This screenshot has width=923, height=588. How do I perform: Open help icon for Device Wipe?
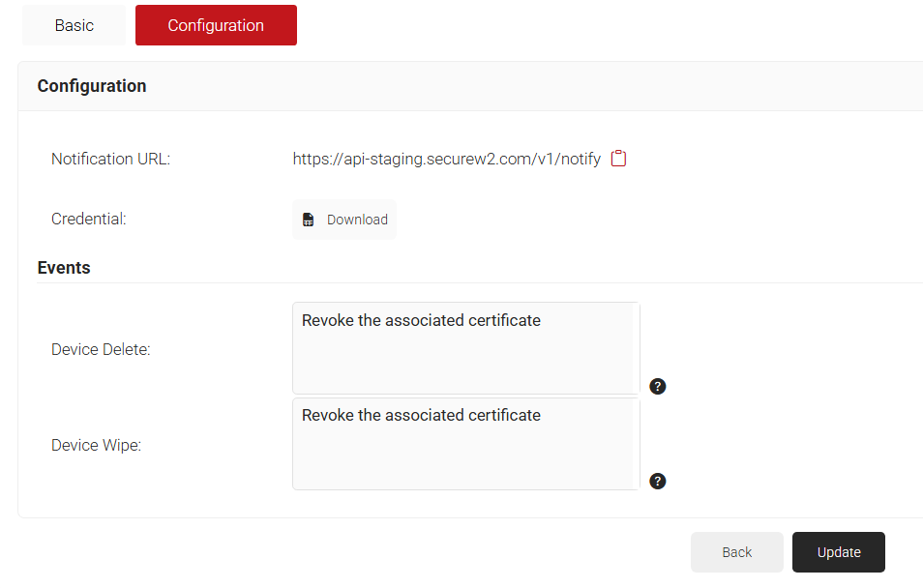(x=658, y=482)
